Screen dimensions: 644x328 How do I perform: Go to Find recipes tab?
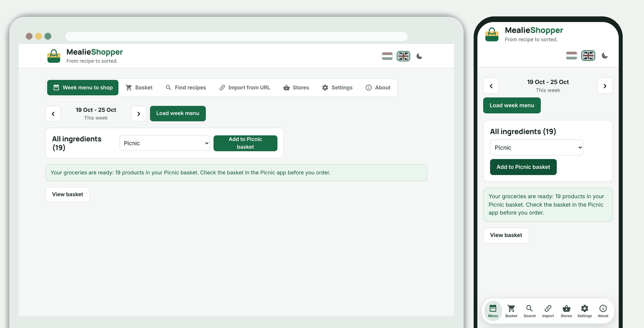coord(186,88)
